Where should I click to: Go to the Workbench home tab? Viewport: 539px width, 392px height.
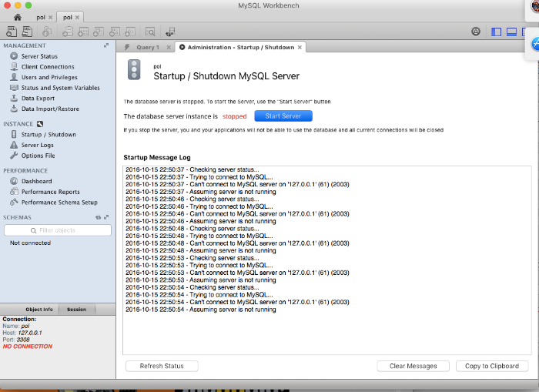(18, 17)
